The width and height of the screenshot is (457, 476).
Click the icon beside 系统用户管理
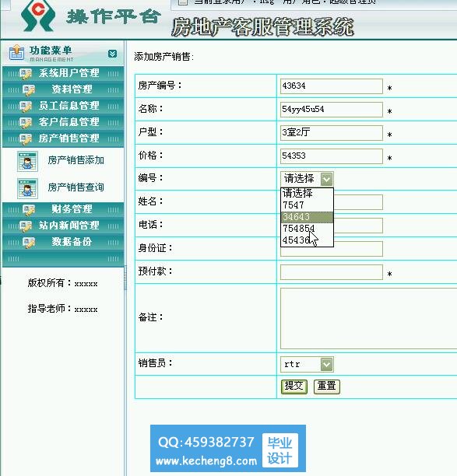(x=26, y=74)
